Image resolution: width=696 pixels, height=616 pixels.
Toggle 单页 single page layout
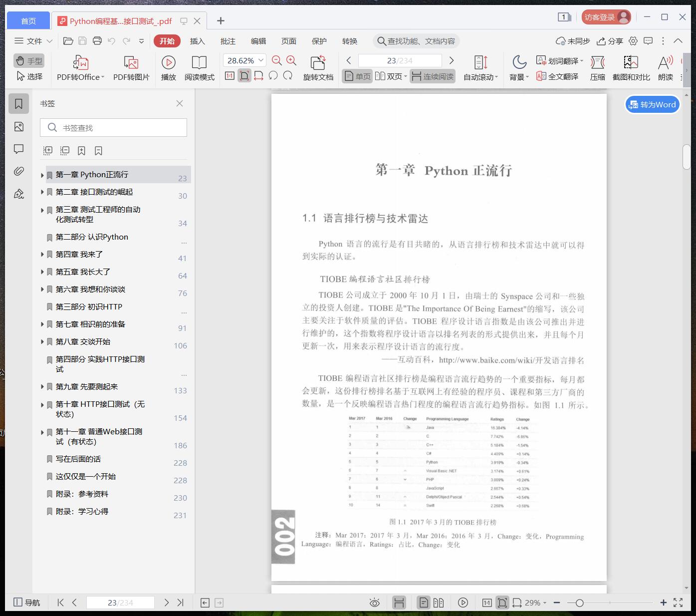click(x=357, y=76)
